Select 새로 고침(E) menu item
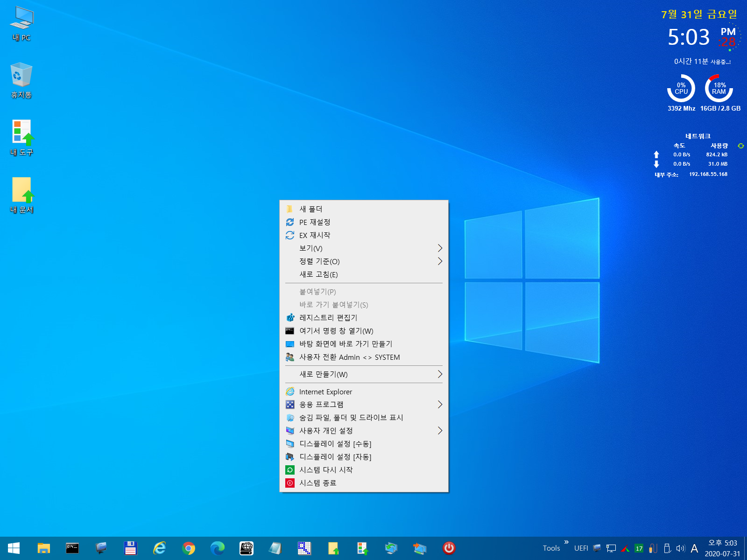Viewport: 747px width, 560px height. (x=364, y=274)
